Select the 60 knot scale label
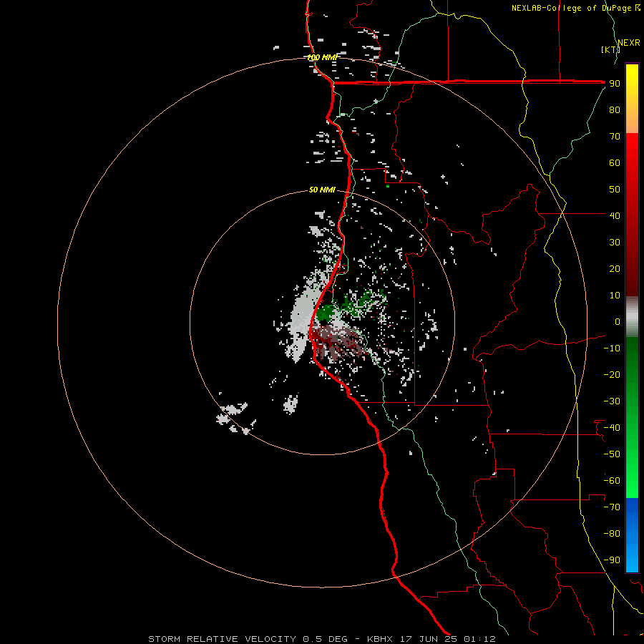Screen dimensions: 644x644 coord(615,162)
